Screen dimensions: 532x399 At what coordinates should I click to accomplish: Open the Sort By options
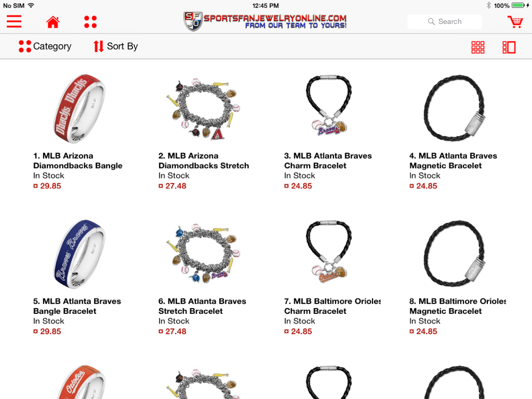tap(115, 46)
